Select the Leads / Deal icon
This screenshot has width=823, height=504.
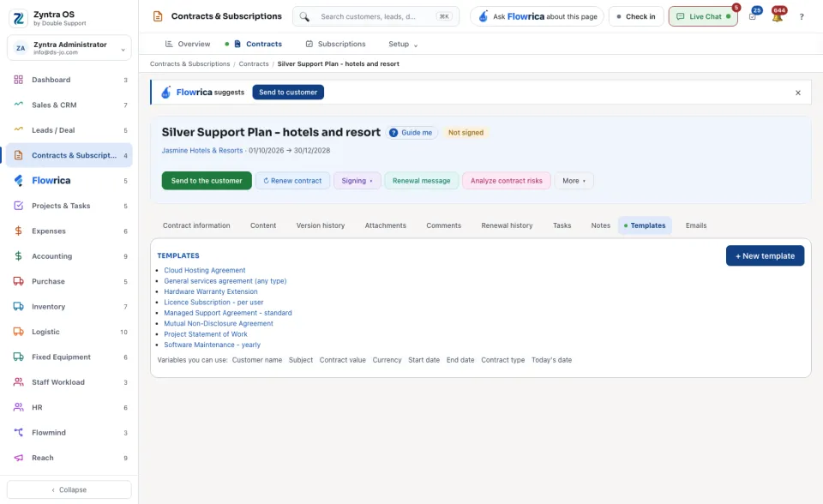(x=18, y=129)
